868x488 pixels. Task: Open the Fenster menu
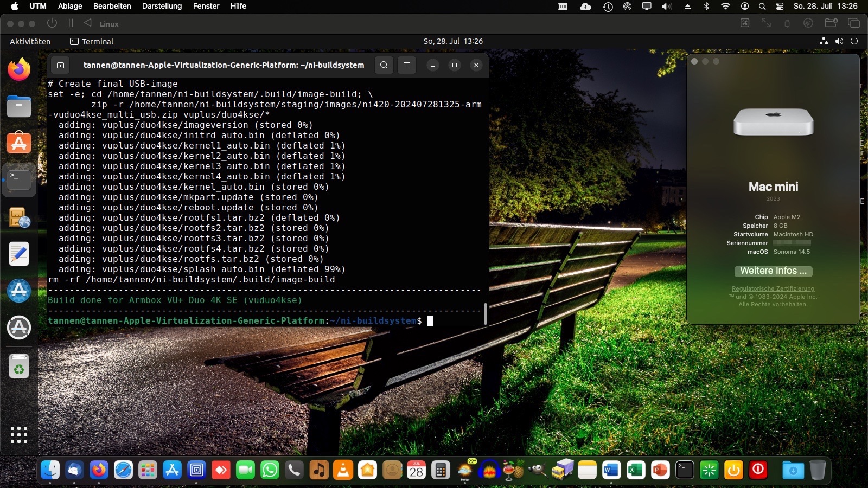tap(206, 6)
